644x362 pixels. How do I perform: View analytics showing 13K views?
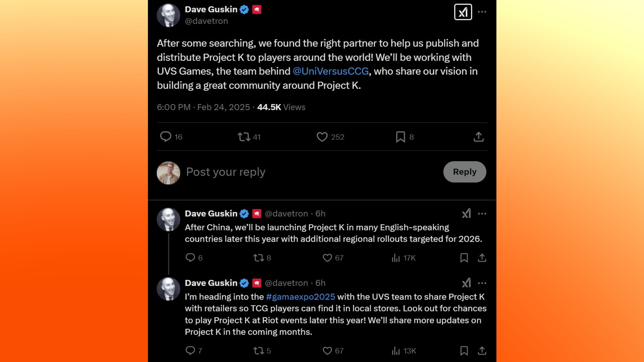[x=404, y=351]
